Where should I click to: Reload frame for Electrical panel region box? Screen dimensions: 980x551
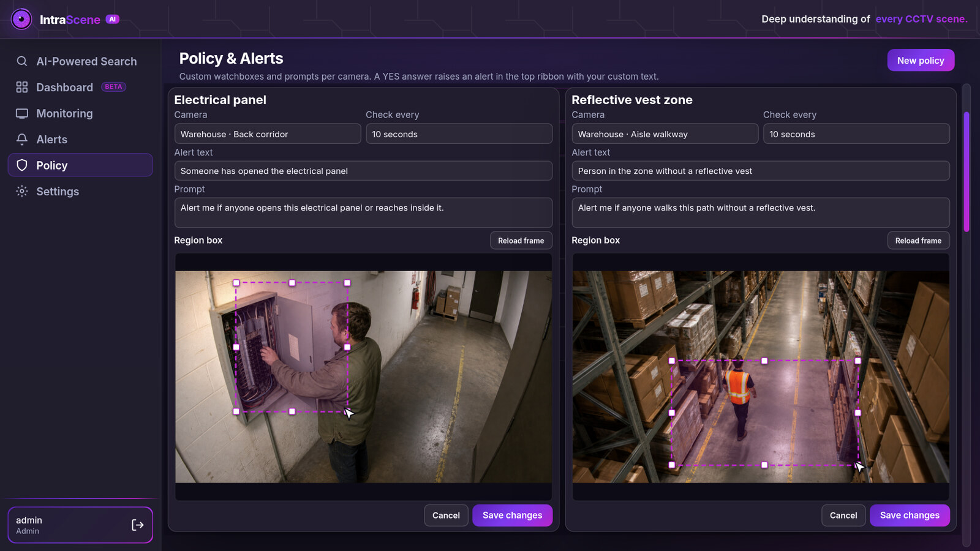(x=521, y=241)
